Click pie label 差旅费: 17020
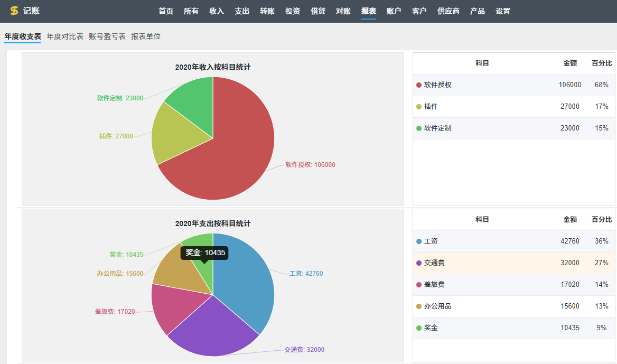 click(115, 311)
